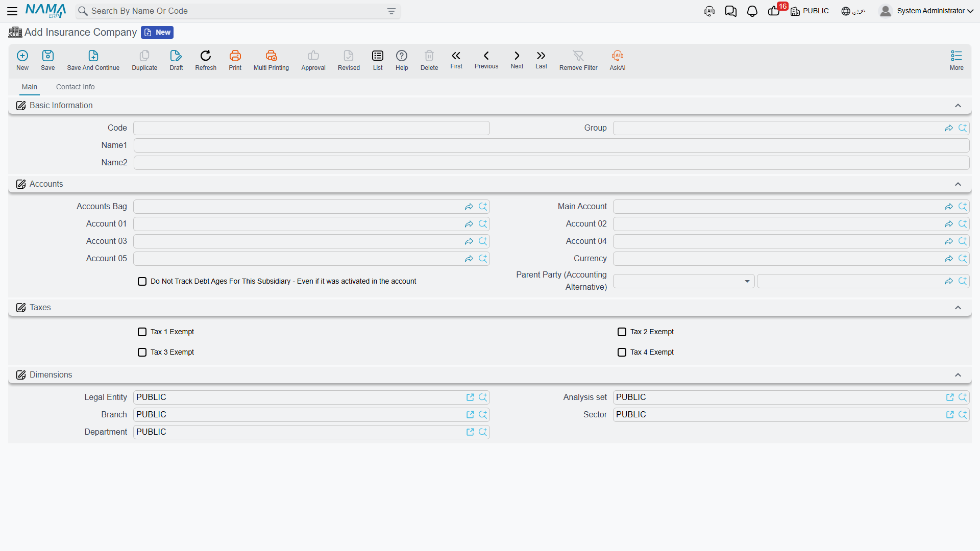The width and height of the screenshot is (980, 551).
Task: Open Department record in new window
Action: click(x=470, y=432)
